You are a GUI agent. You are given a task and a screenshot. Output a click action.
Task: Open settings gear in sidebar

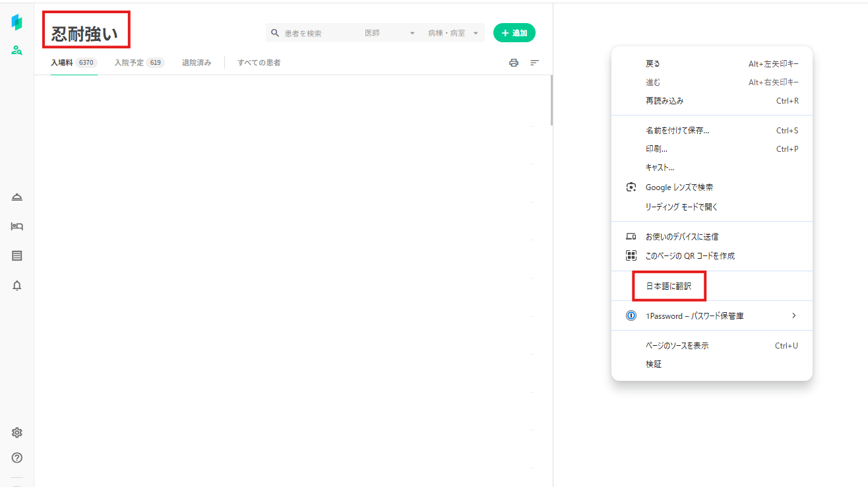tap(17, 432)
